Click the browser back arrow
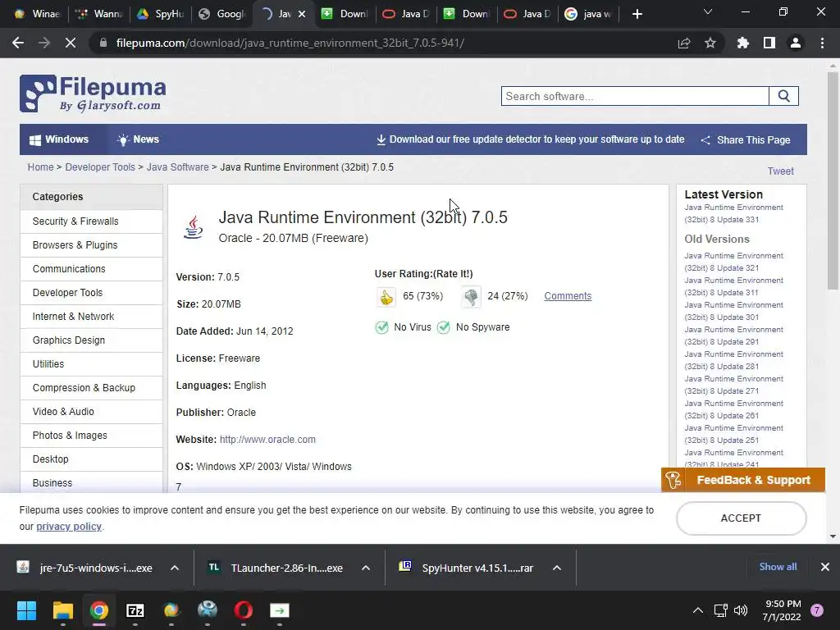Image resolution: width=840 pixels, height=630 pixels. pos(18,43)
